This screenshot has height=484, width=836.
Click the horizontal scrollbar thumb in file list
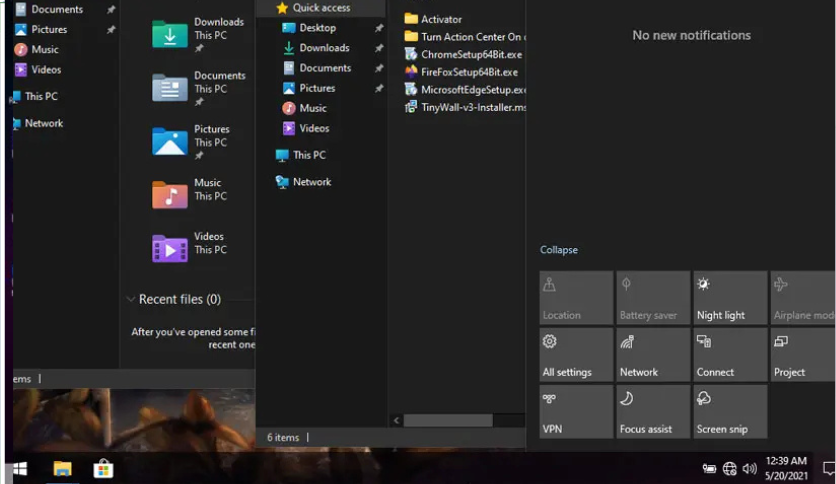click(x=448, y=421)
